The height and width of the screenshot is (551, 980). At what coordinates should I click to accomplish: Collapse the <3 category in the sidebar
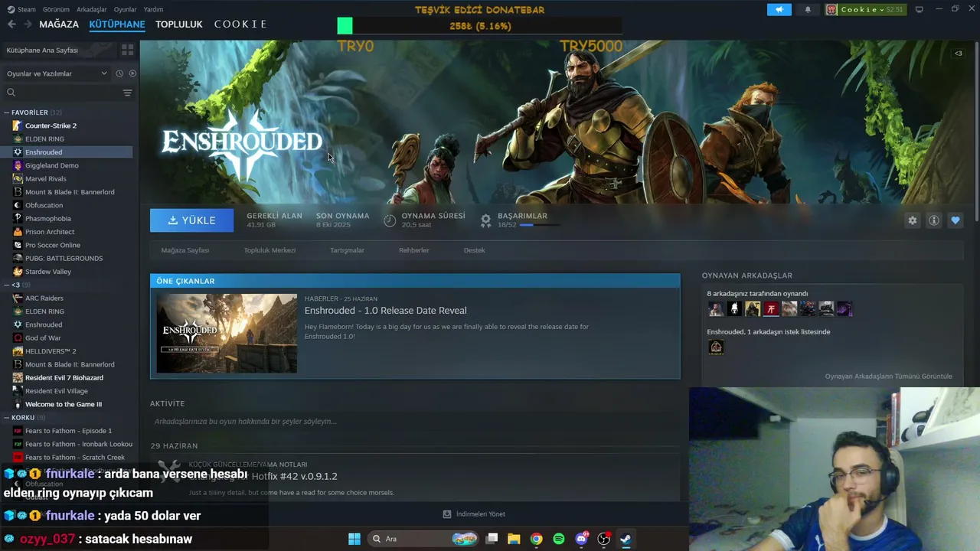click(7, 285)
